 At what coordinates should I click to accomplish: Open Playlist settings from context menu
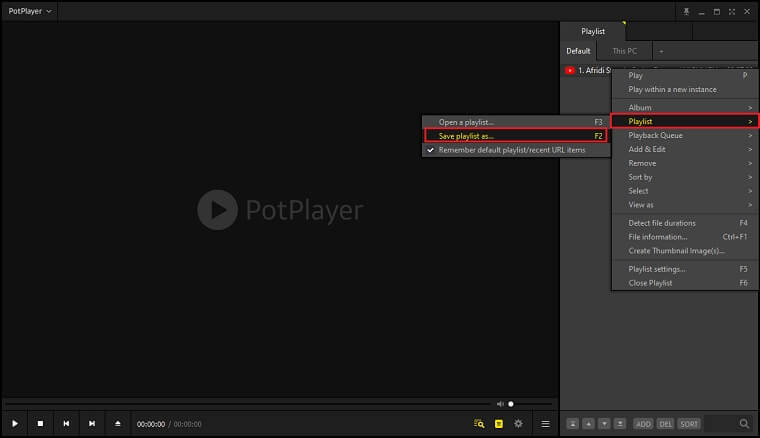tap(685, 269)
